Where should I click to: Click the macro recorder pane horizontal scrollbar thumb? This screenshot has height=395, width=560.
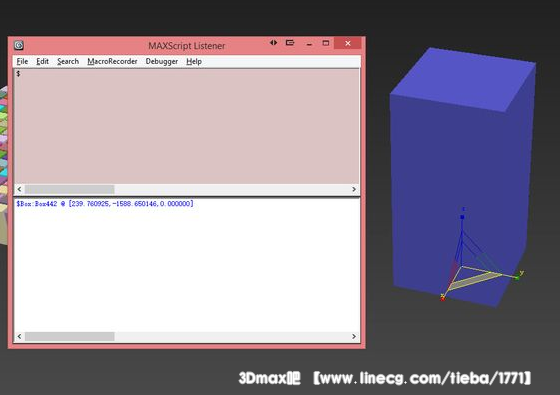(x=70, y=189)
